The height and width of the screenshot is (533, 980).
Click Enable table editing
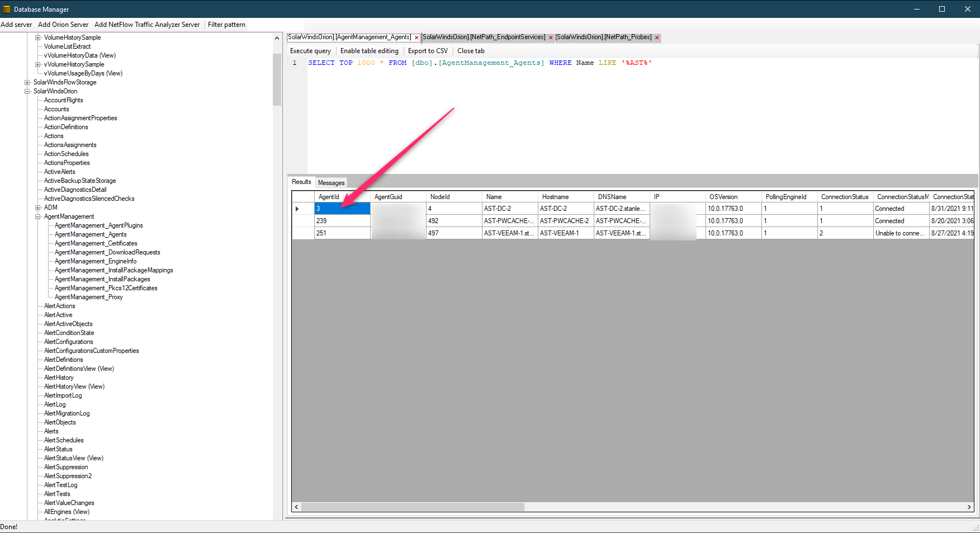pos(370,51)
